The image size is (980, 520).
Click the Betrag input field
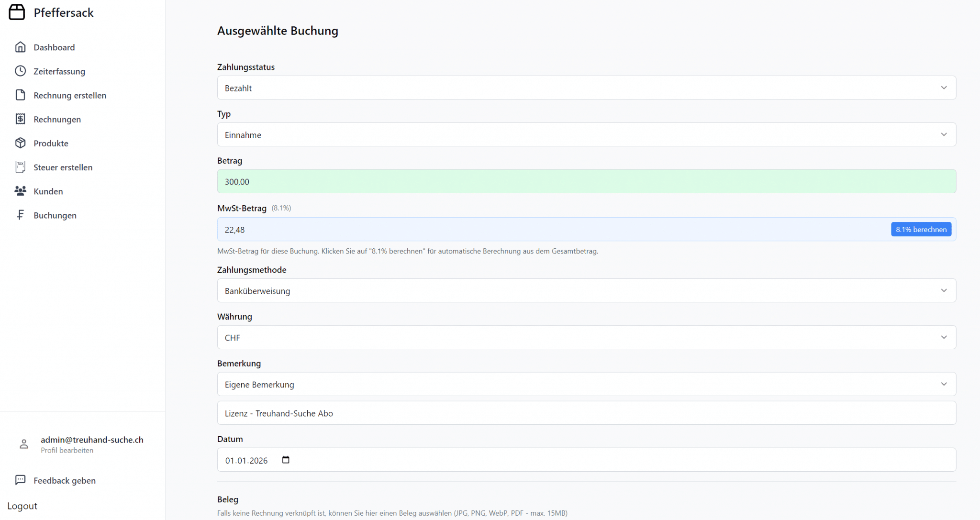point(586,181)
